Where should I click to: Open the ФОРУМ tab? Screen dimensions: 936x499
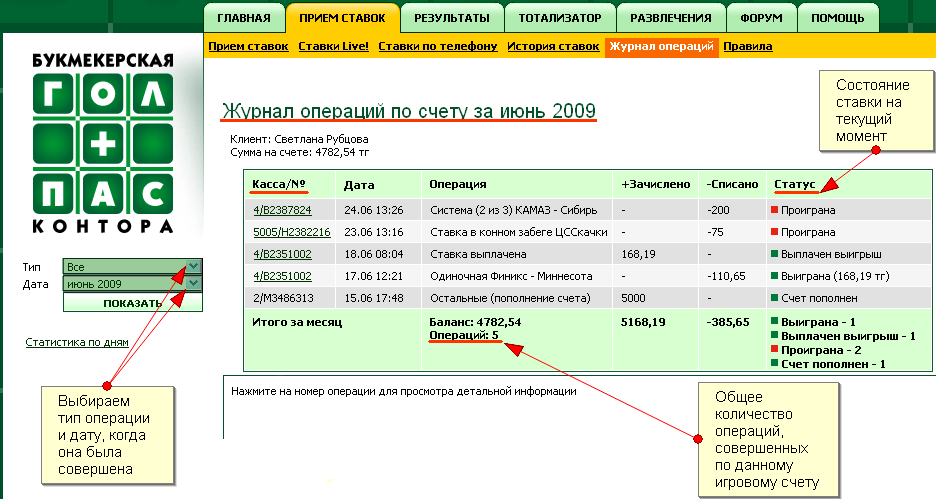pyautogui.click(x=761, y=18)
